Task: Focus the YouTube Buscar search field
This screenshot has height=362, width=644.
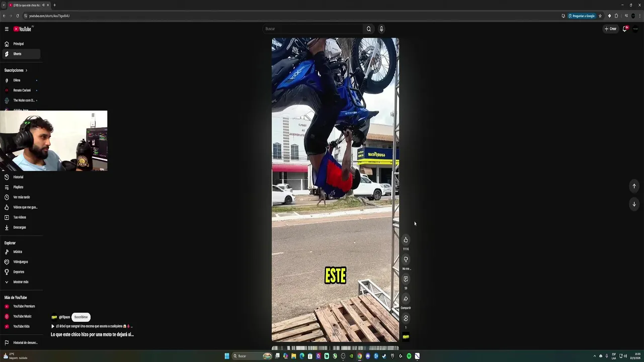Action: (x=313, y=29)
